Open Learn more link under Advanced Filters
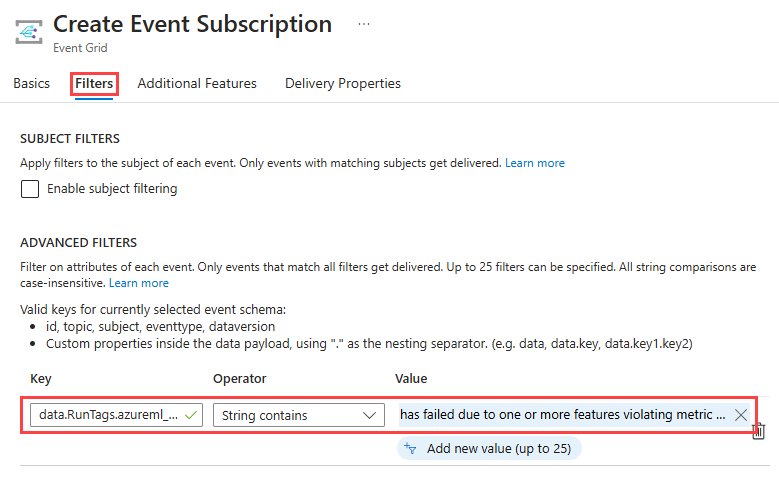 pos(139,284)
